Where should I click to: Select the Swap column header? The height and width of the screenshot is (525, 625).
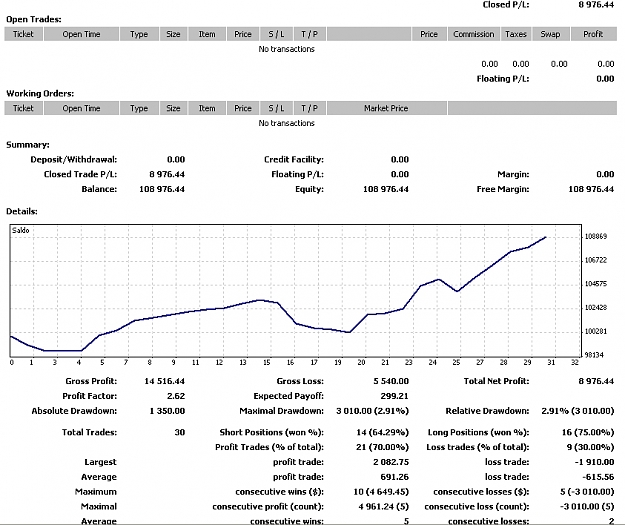[550, 34]
